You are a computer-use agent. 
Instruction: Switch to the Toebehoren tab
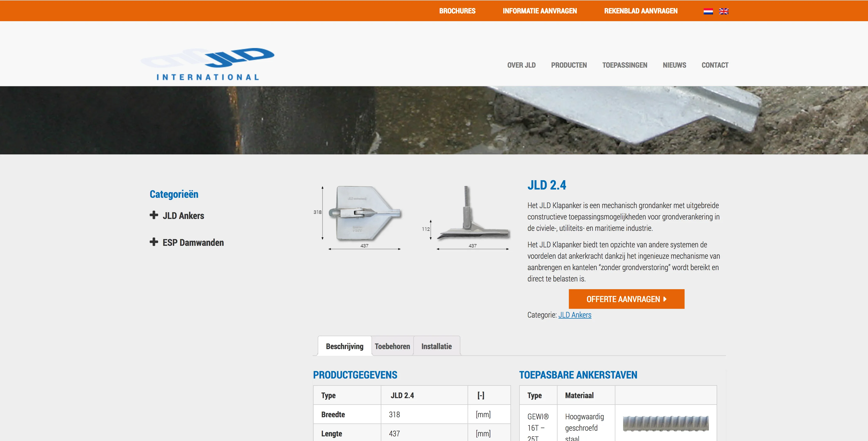click(x=392, y=346)
